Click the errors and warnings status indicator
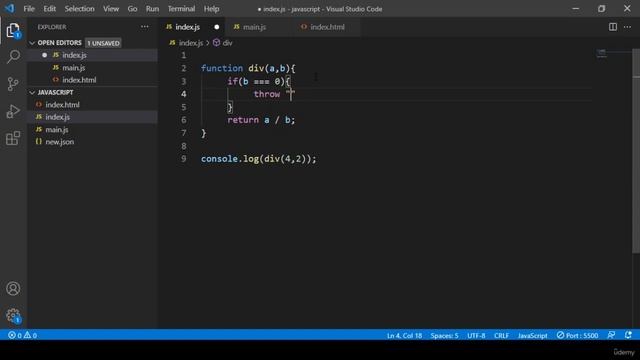The height and width of the screenshot is (360, 640). coord(22,335)
